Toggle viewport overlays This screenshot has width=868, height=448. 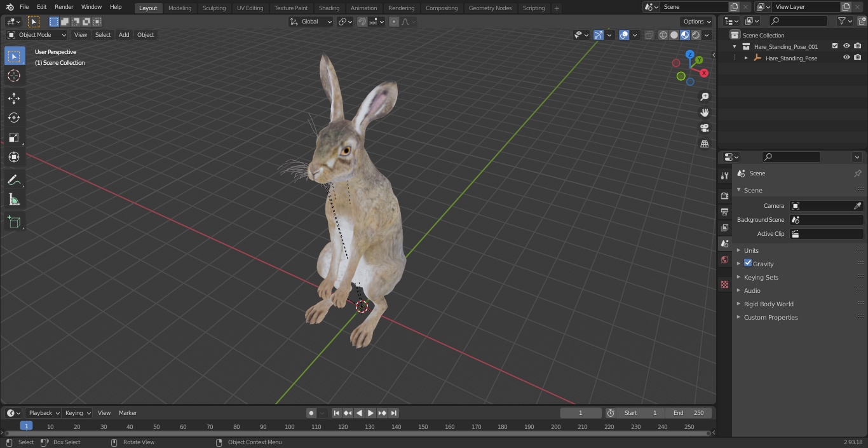pos(624,35)
